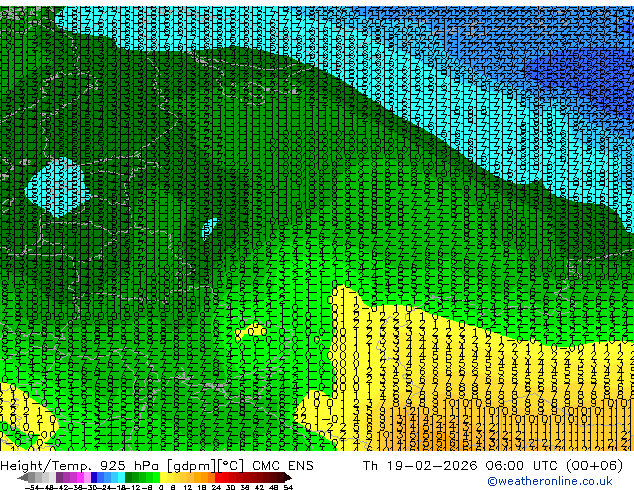Click the date 'Th 19-02-2026 06:00 UTC'
The height and width of the screenshot is (490, 634).
tap(461, 466)
